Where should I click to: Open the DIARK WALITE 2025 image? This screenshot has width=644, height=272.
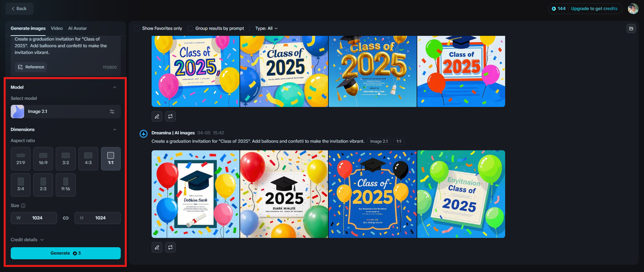tap(284, 194)
